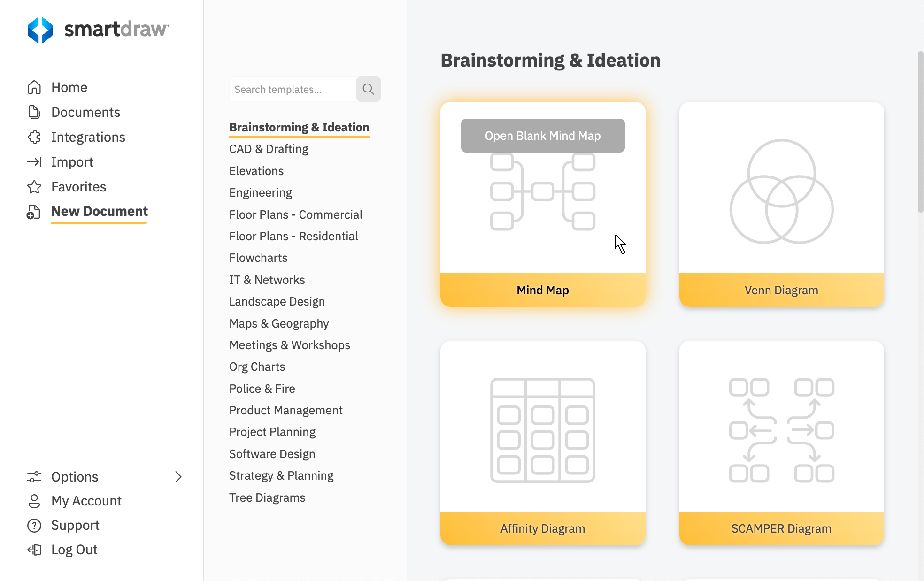Click the Favorites star icon
This screenshot has height=581, width=924.
[x=33, y=186]
